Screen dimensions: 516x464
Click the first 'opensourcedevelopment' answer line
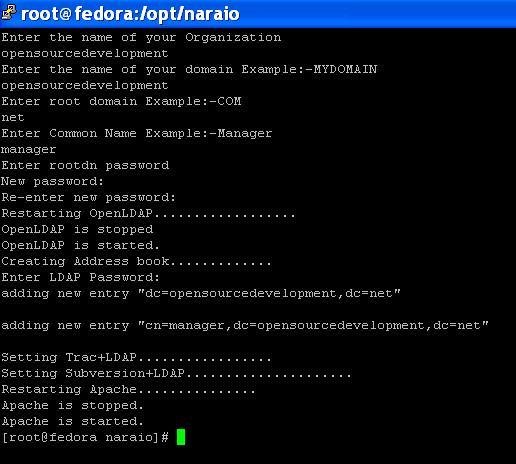coord(85,53)
